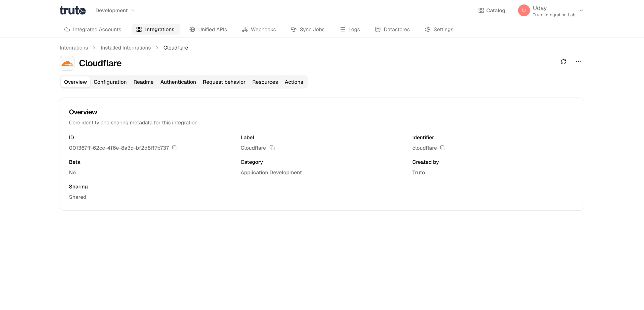Click the Overview section heading
644x310 pixels.
[83, 112]
